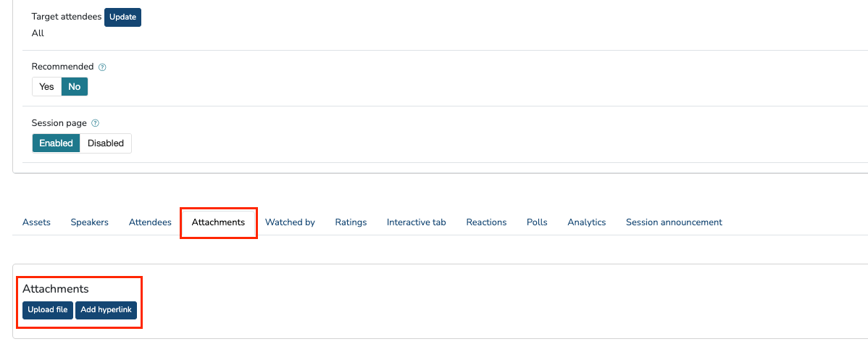This screenshot has width=868, height=360.
Task: View the Watched by tab
Action: (290, 222)
